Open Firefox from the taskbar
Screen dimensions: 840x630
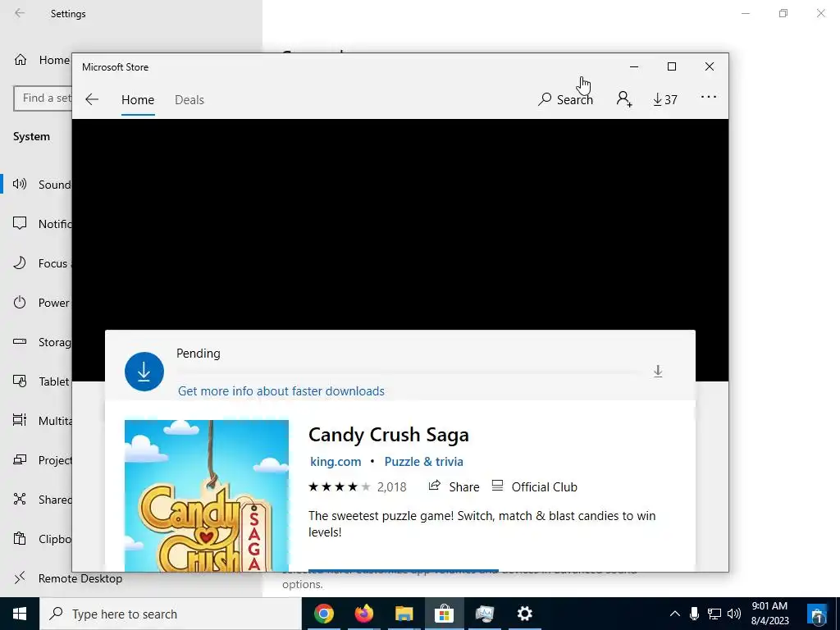(x=363, y=614)
